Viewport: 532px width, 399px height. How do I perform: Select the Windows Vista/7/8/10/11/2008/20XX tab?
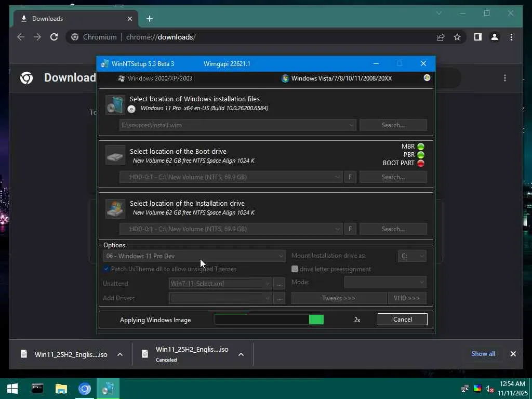(337, 78)
